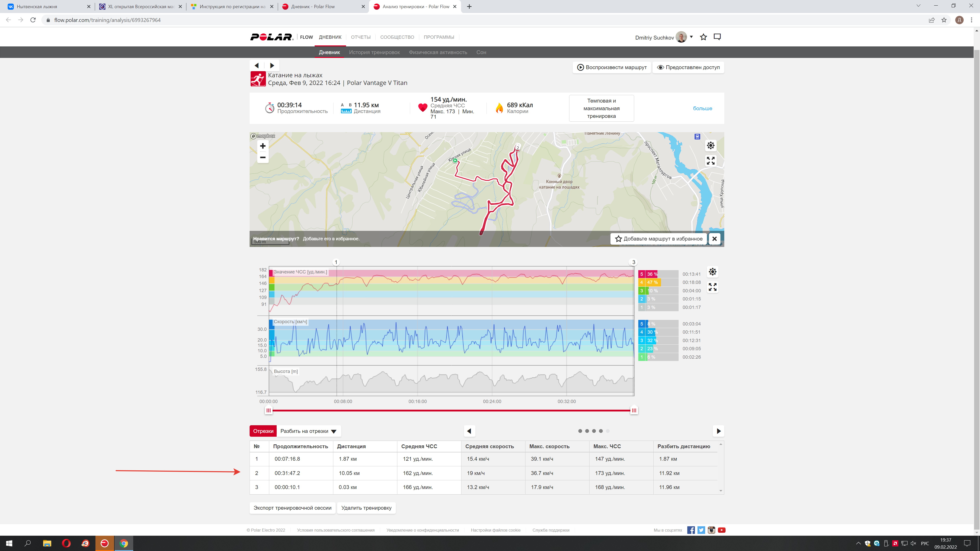Click the favorites star in header
Viewport: 980px width, 551px height.
pyautogui.click(x=703, y=37)
